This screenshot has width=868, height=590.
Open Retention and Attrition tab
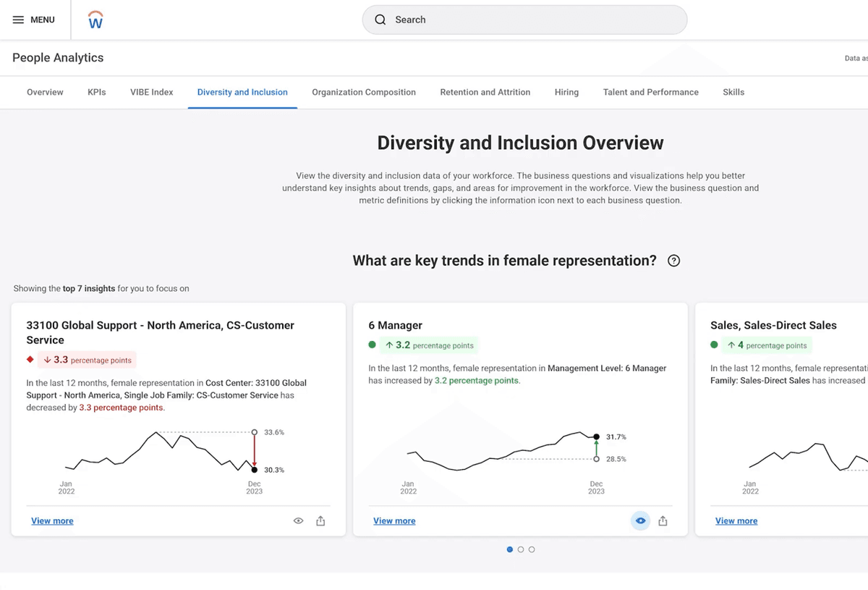click(x=485, y=92)
